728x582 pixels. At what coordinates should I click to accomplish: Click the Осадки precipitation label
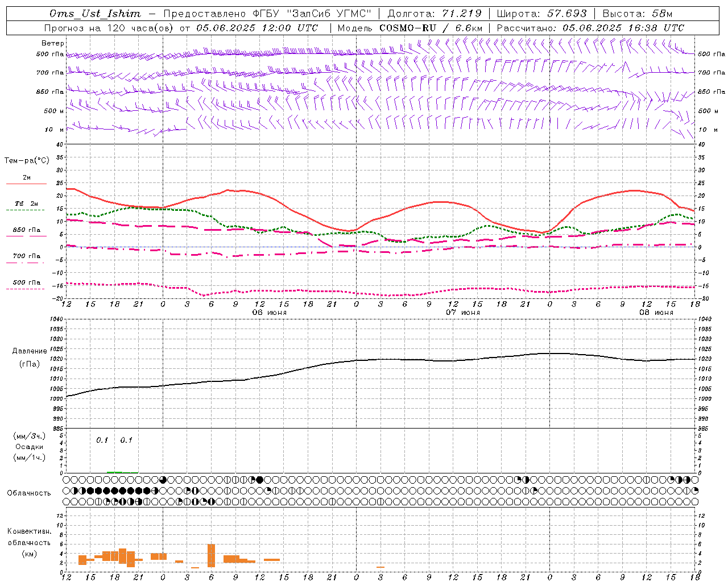coord(30,447)
